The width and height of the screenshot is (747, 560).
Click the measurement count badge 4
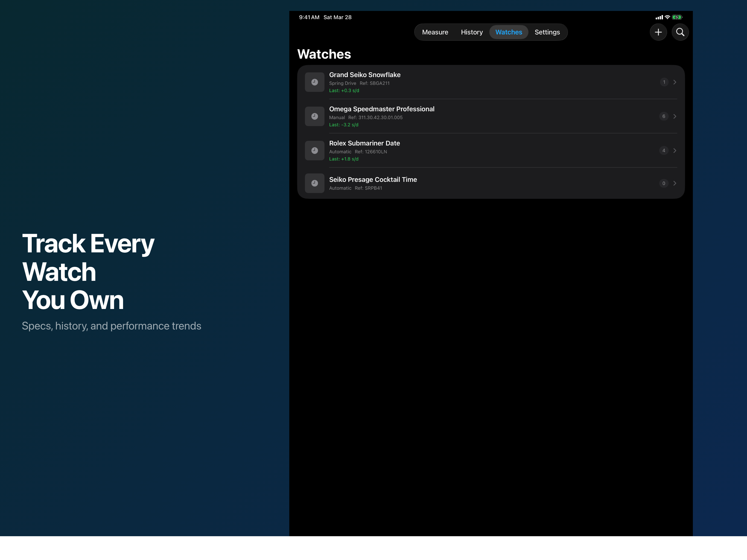pos(663,151)
